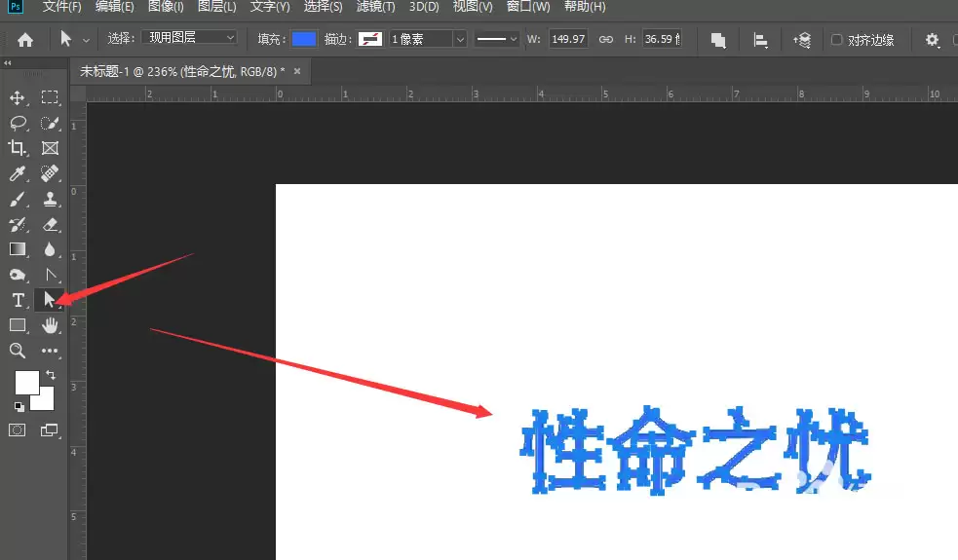Click the Home button in options bar

pos(25,40)
